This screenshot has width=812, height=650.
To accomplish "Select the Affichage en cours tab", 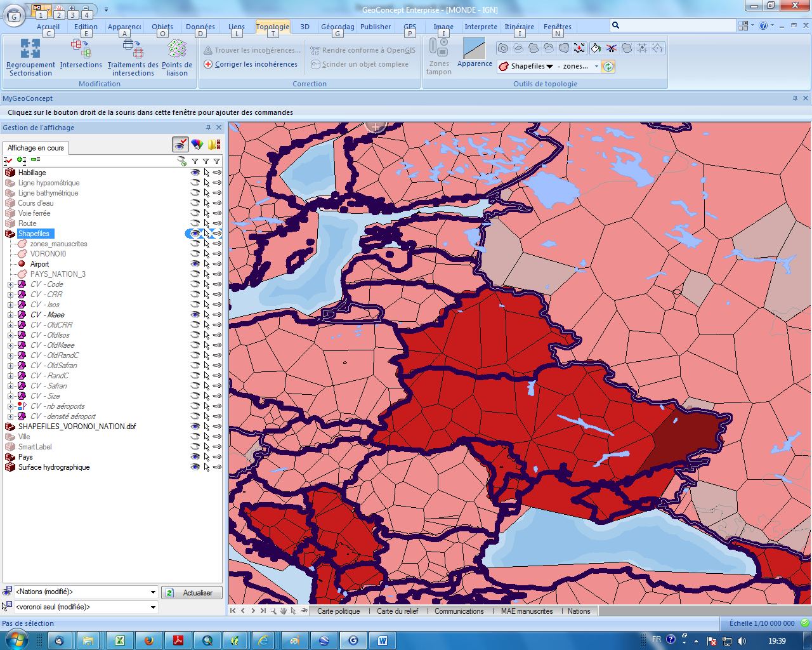I will (x=36, y=148).
